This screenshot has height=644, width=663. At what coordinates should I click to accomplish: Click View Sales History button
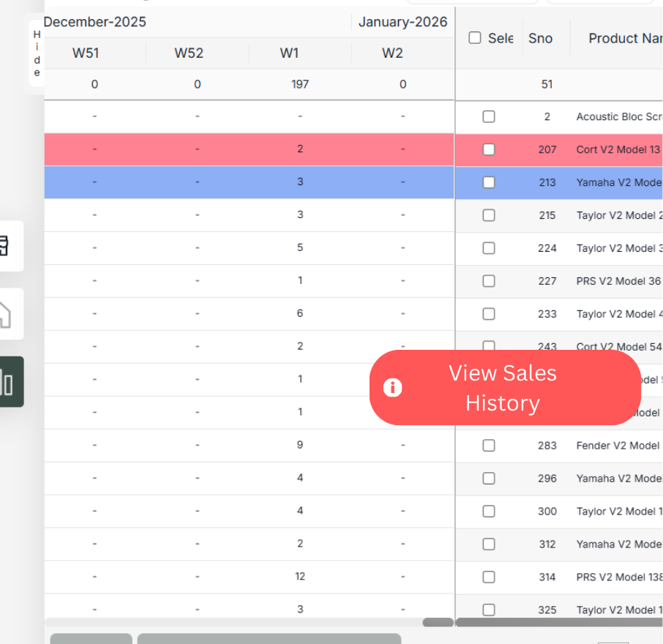[504, 388]
